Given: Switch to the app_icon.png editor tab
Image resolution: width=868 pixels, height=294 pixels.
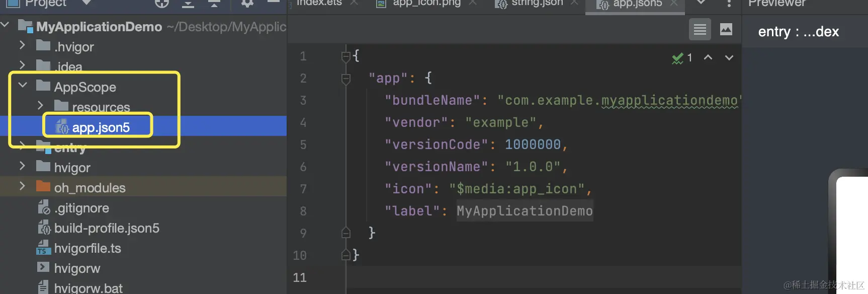Looking at the screenshot, I should pyautogui.click(x=426, y=3).
